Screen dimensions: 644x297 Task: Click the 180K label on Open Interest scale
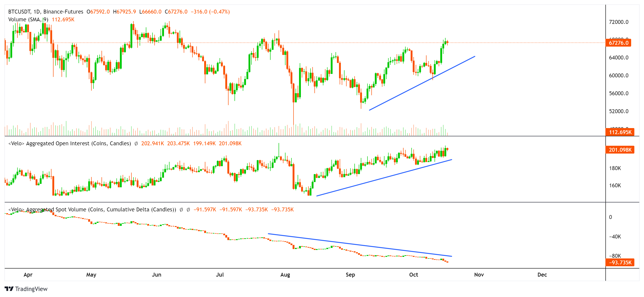coord(615,168)
